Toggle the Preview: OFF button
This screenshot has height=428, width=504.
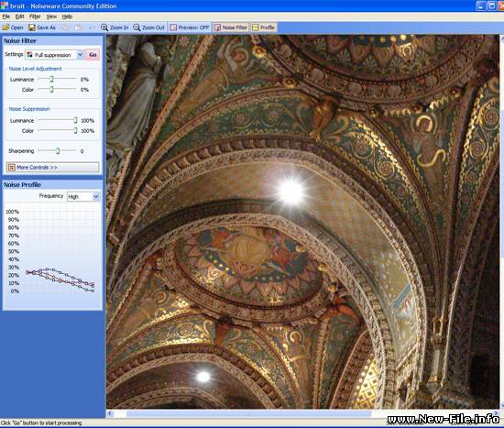[x=190, y=27]
